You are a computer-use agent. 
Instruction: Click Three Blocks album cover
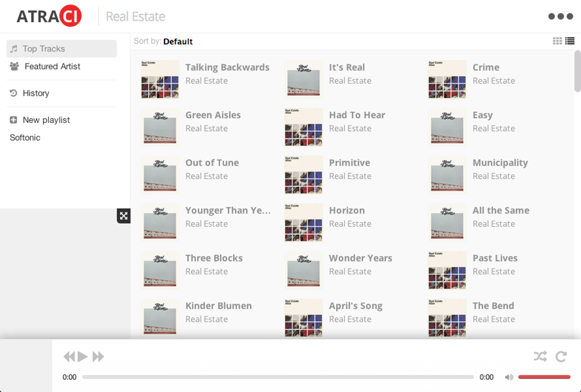point(159,270)
